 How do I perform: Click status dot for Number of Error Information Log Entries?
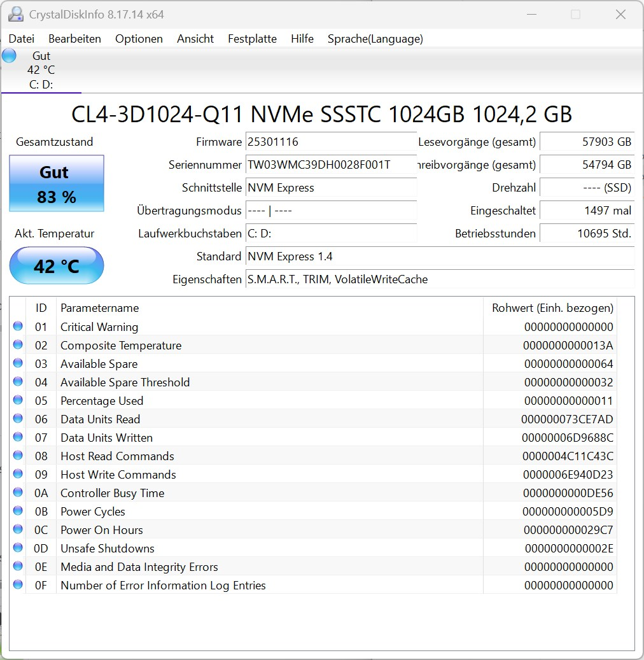pyautogui.click(x=18, y=585)
